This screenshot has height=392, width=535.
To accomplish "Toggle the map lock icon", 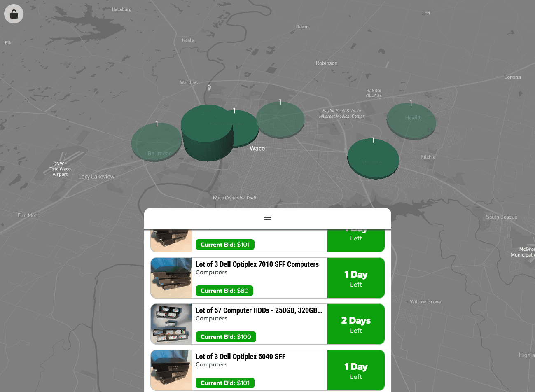I will 14,14.
